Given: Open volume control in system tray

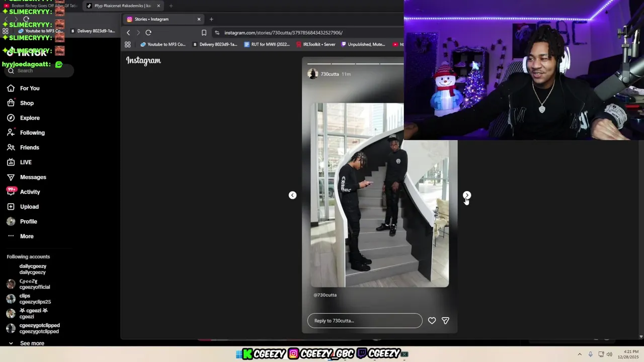Looking at the screenshot, I should pos(610,354).
